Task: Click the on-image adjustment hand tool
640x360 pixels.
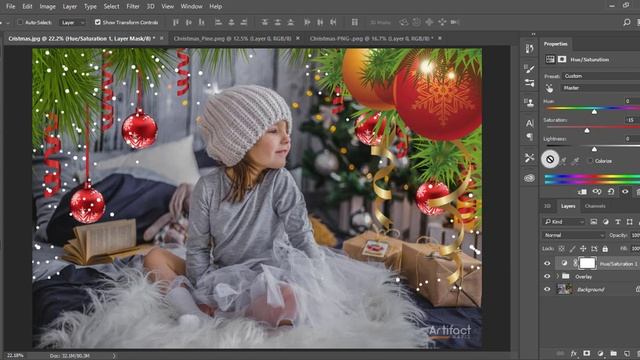Action: click(x=549, y=88)
